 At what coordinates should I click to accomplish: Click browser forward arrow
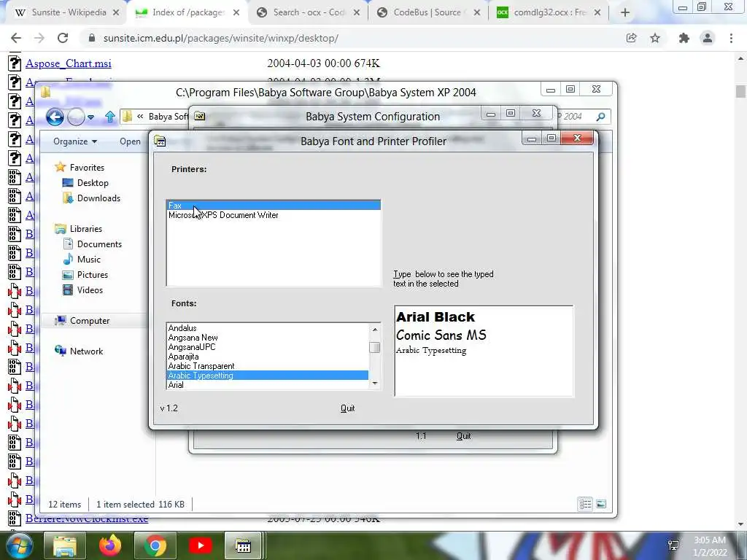(x=39, y=38)
